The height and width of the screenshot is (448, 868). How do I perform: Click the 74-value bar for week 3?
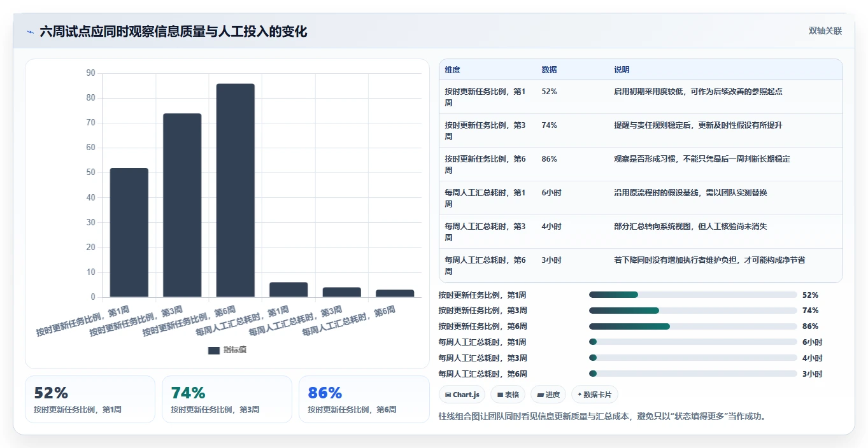click(x=182, y=205)
